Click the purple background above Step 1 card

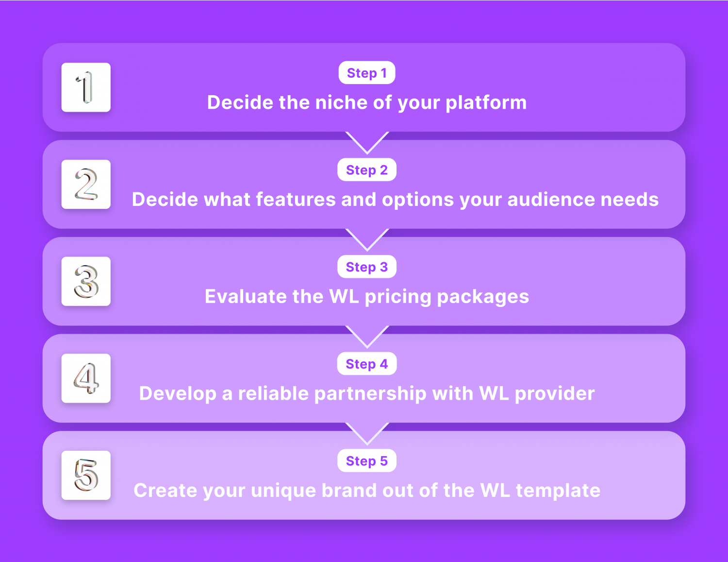(x=364, y=21)
